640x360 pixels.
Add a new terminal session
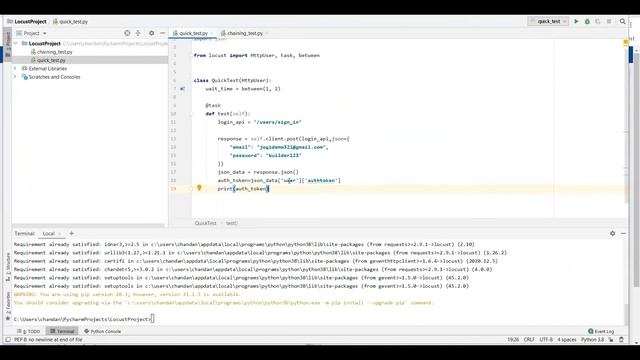click(71, 233)
